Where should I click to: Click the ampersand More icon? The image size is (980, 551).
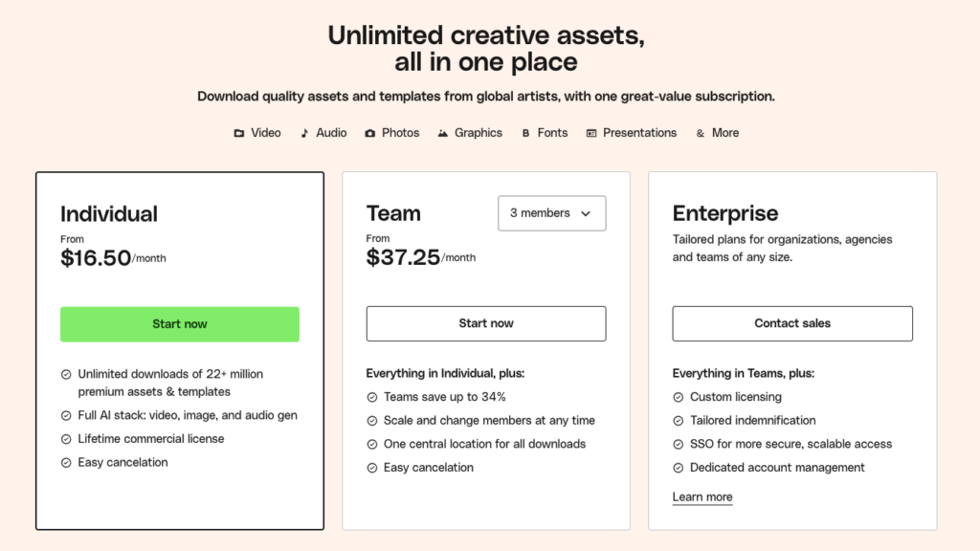[700, 133]
